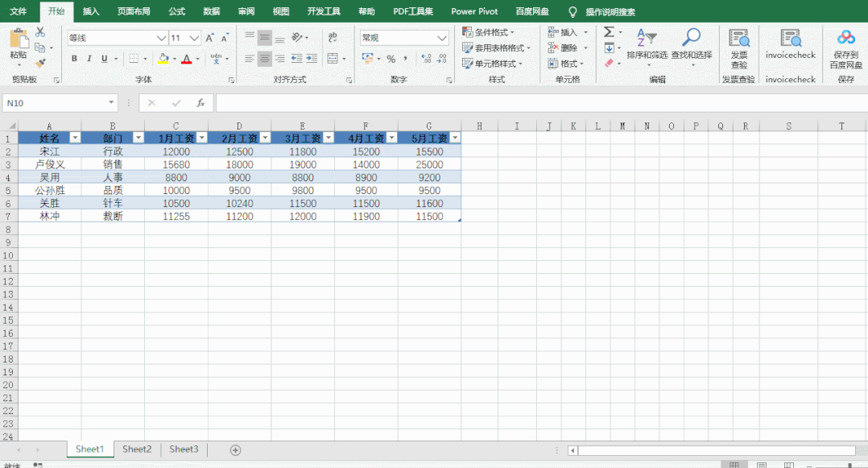The height and width of the screenshot is (468, 868).
Task: Click the AutoSum sigma icon
Action: 609,32
